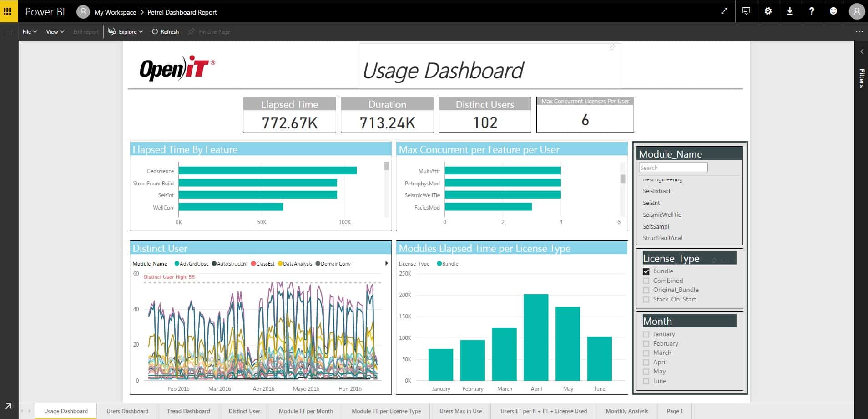868x419 pixels.
Task: Switch to the Users Dashboard tab
Action: [127, 411]
